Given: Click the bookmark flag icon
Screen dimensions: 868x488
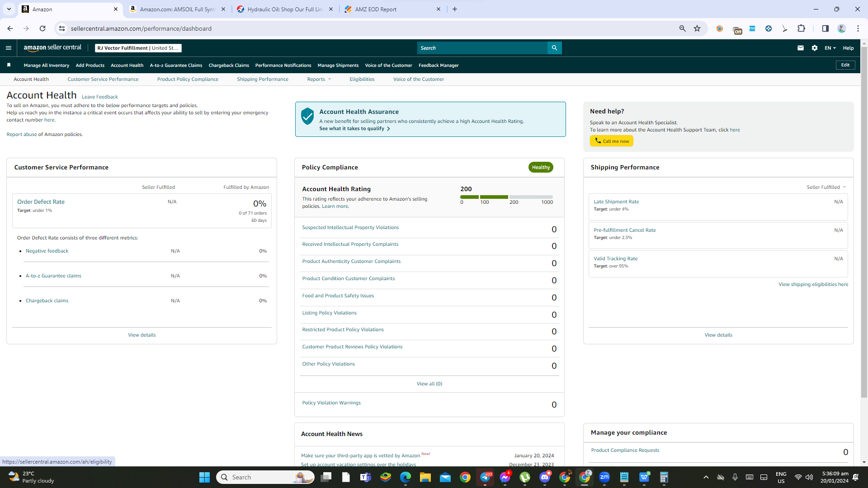Looking at the screenshot, I should 9,65.
